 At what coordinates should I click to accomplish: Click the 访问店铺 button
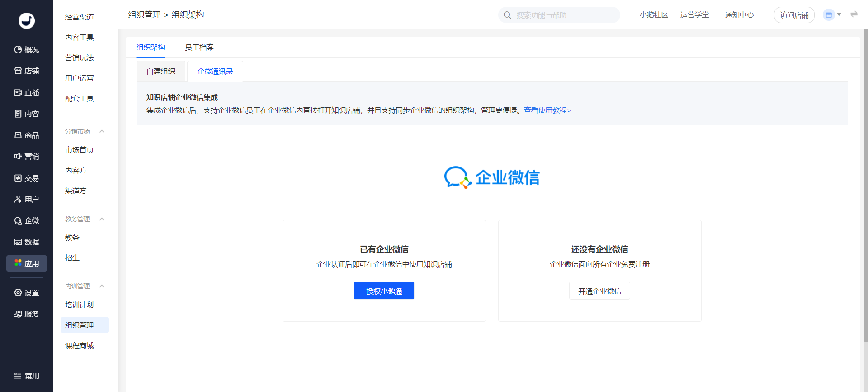pos(794,15)
